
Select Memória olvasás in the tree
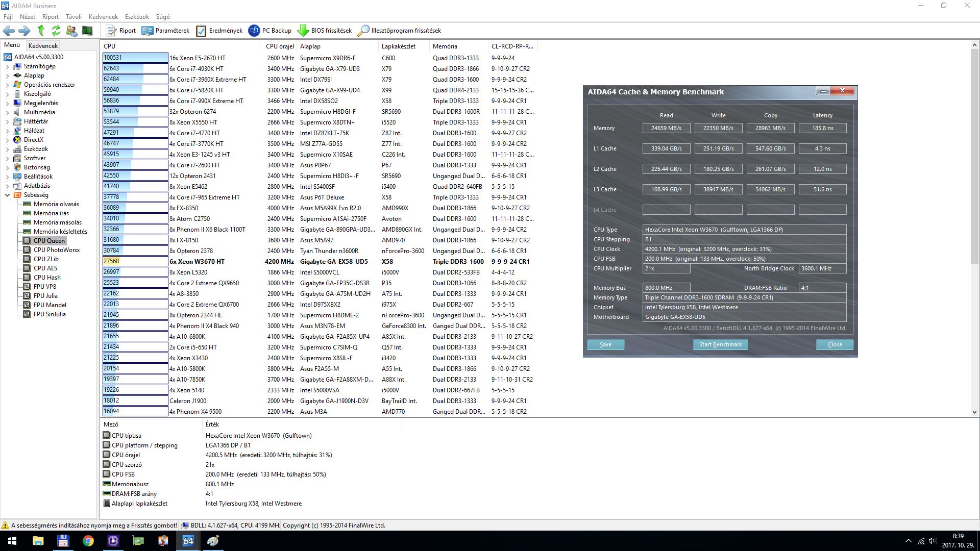click(56, 204)
